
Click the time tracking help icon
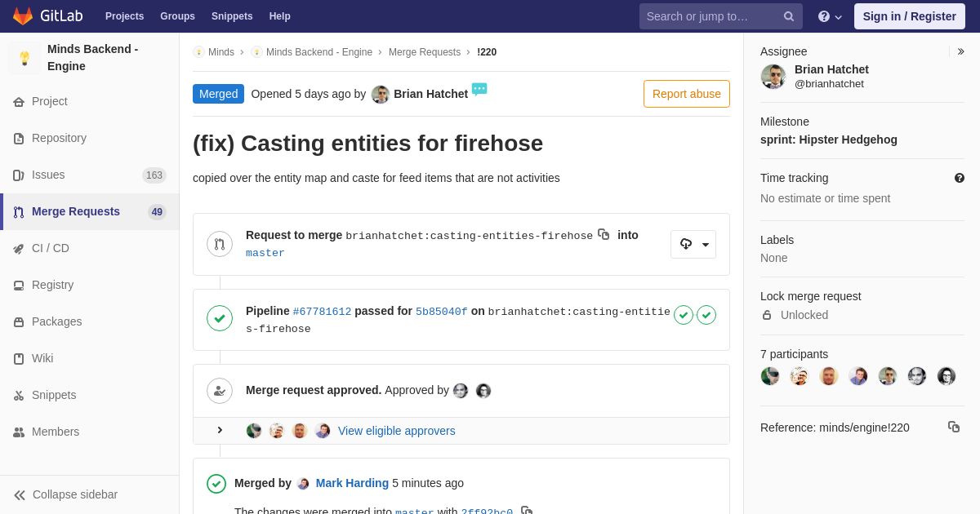coord(960,178)
